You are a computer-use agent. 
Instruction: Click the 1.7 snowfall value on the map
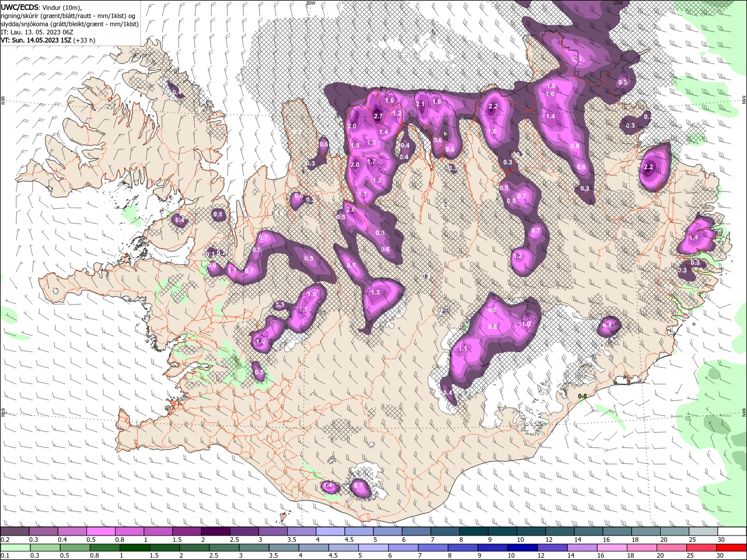371,162
